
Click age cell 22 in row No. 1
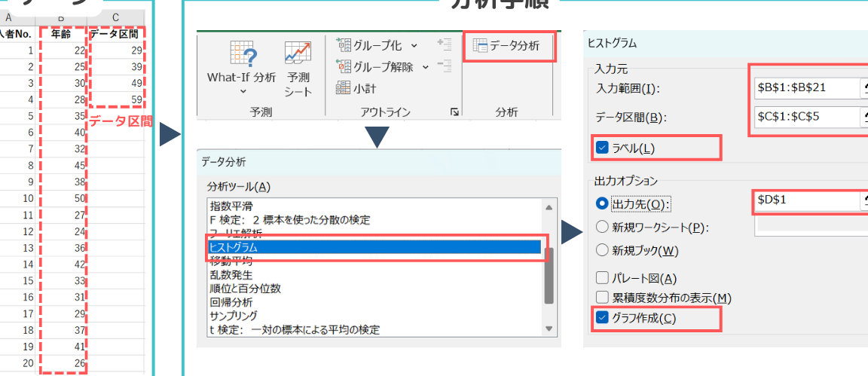click(61, 50)
